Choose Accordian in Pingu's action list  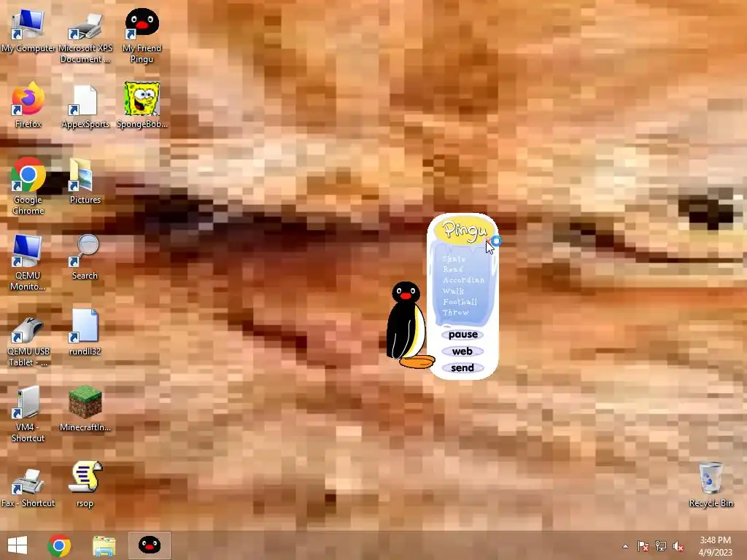coord(463,280)
